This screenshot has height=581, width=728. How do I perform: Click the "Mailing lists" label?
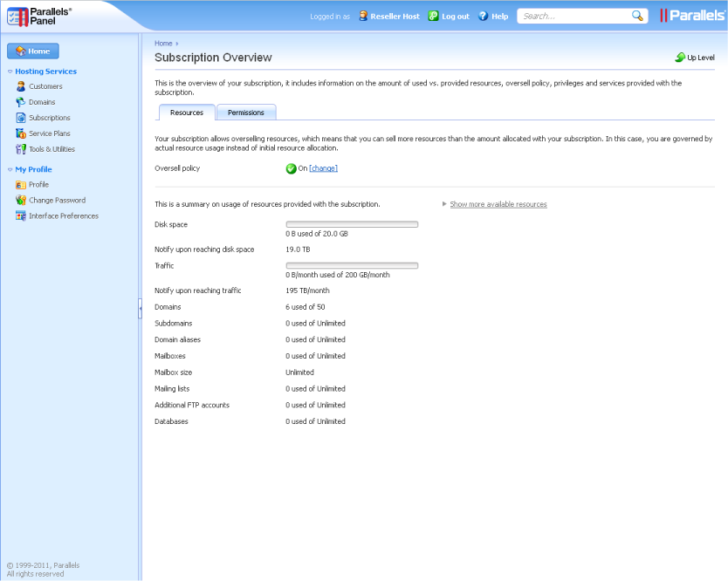tap(172, 389)
